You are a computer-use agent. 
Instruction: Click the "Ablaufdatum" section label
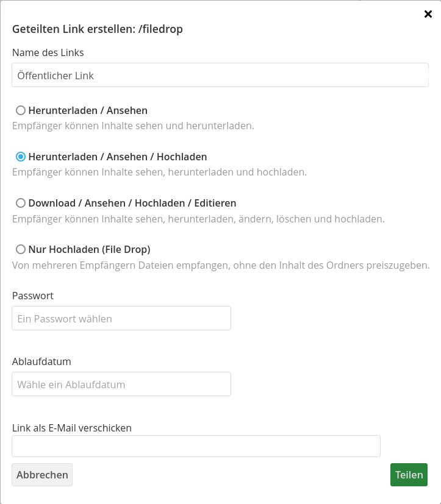tap(41, 361)
